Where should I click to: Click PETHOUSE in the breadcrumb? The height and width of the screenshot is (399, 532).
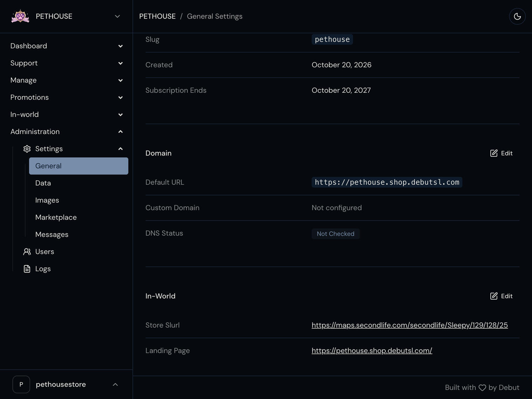pos(157,16)
